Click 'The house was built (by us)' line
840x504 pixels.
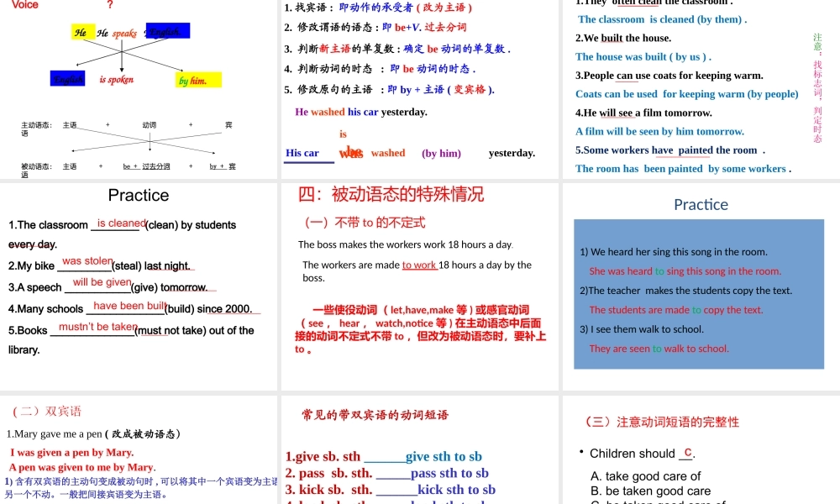click(x=643, y=57)
